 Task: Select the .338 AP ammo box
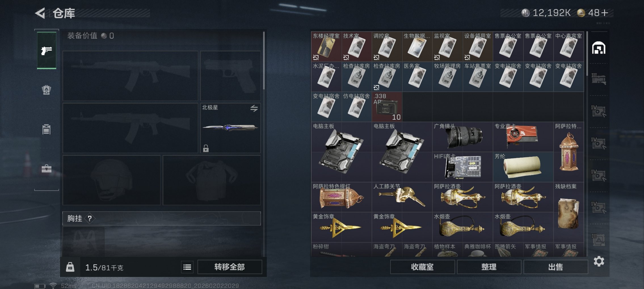(x=387, y=107)
